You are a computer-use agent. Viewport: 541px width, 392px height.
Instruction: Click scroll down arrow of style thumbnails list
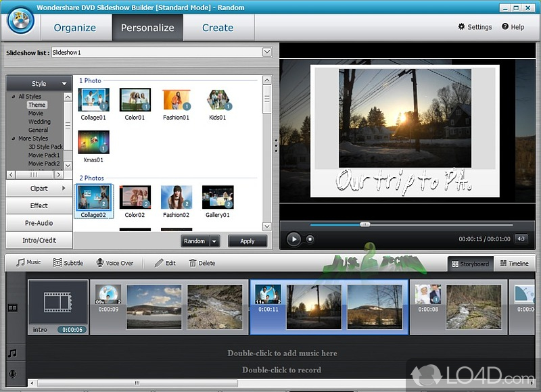(267, 226)
